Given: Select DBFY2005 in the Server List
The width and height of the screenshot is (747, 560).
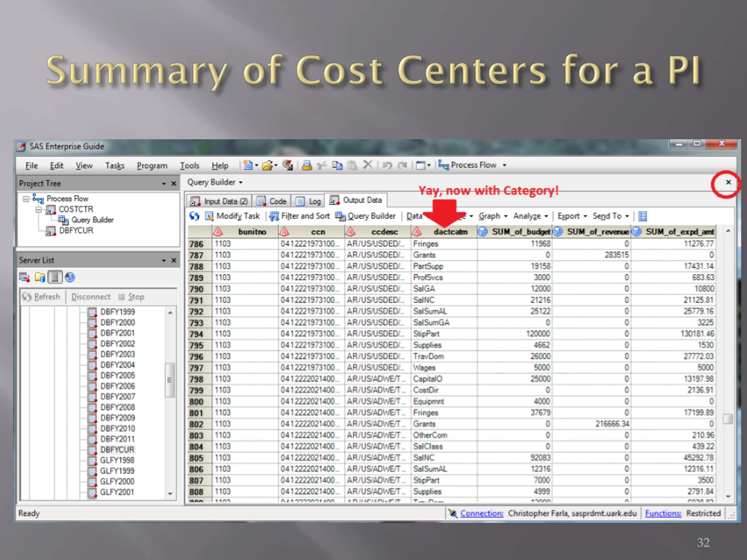Looking at the screenshot, I should pyautogui.click(x=118, y=375).
